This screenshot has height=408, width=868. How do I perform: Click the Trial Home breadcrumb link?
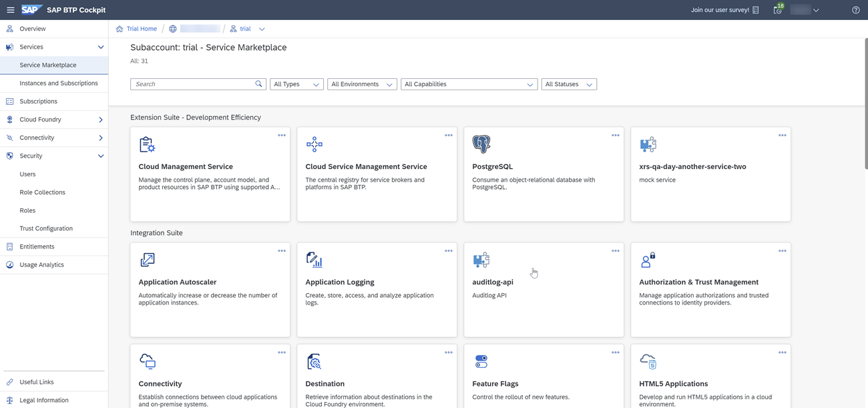[x=142, y=29]
